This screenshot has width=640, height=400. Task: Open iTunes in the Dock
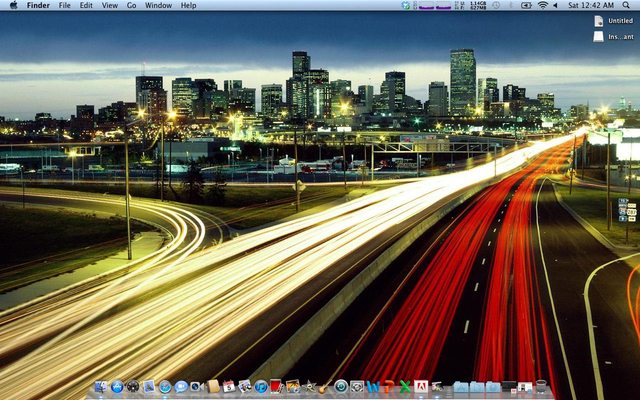261,386
